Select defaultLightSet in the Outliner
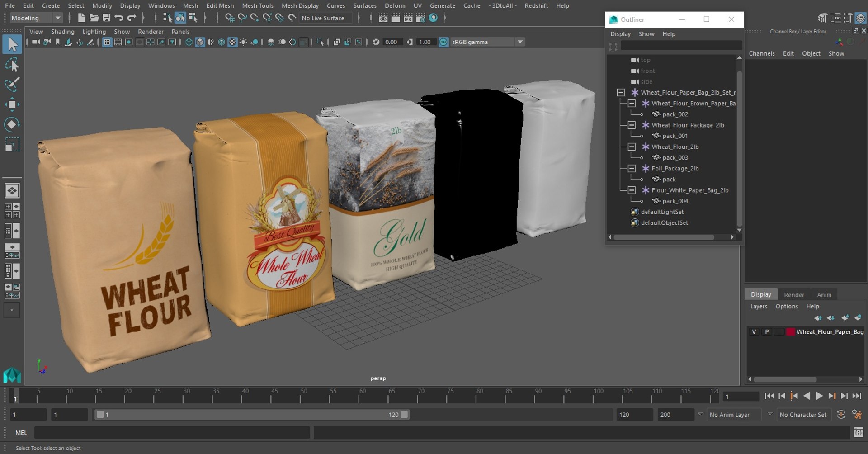The width and height of the screenshot is (868, 454). (662, 212)
